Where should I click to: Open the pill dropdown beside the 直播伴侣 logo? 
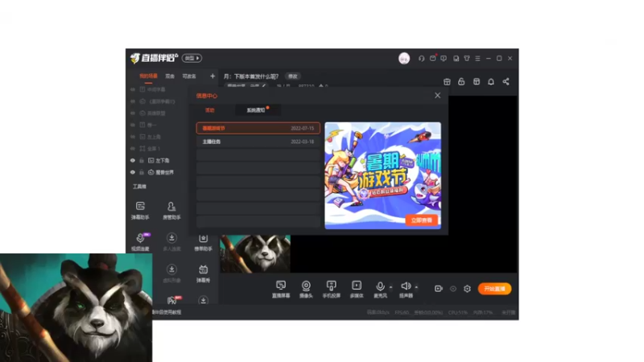[192, 58]
